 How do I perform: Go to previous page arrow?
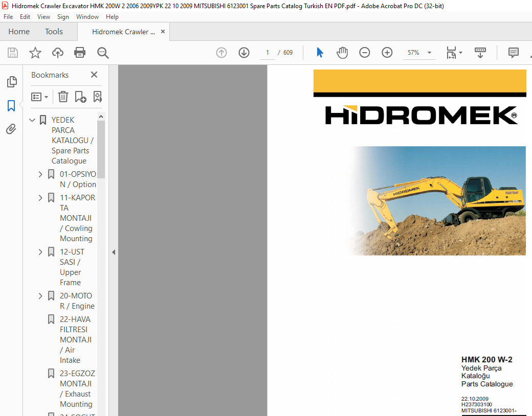click(221, 53)
